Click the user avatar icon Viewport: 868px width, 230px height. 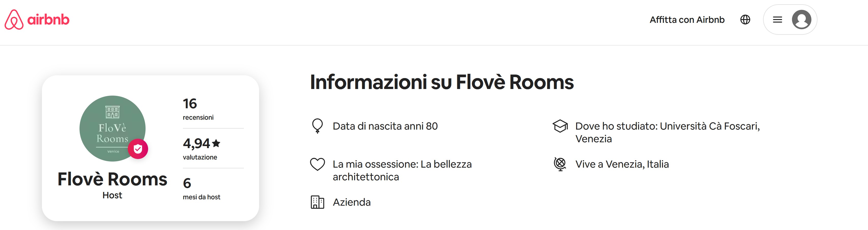(x=801, y=20)
